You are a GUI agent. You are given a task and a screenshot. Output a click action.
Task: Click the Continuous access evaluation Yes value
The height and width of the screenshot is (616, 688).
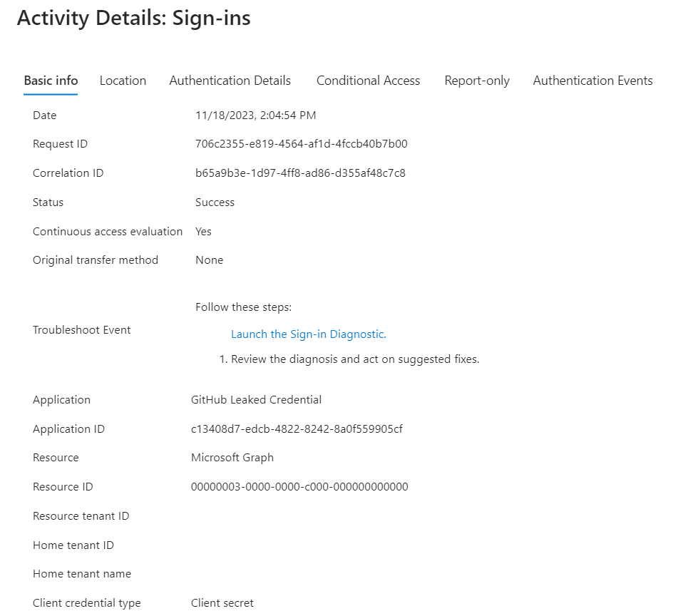click(x=203, y=231)
